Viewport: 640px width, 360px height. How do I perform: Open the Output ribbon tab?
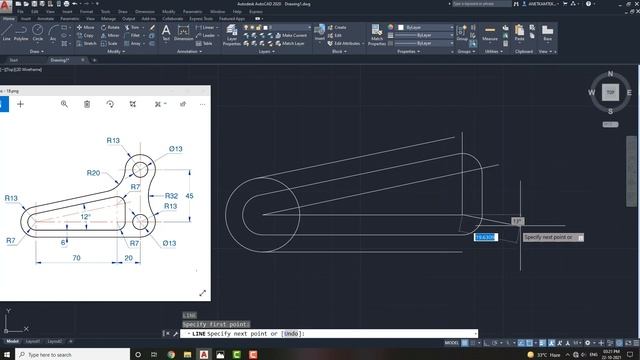point(128,19)
